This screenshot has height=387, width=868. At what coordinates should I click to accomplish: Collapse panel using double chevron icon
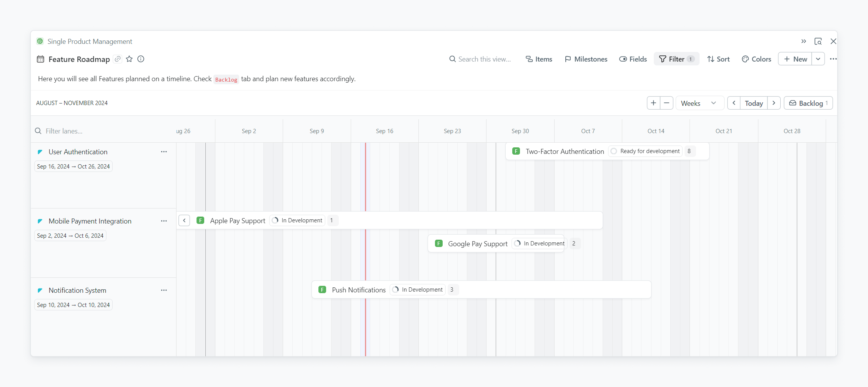pyautogui.click(x=803, y=41)
